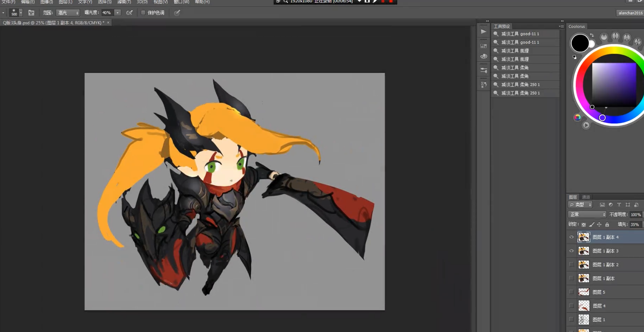Show layer 图层 1 副本
644x332 pixels.
(x=571, y=278)
